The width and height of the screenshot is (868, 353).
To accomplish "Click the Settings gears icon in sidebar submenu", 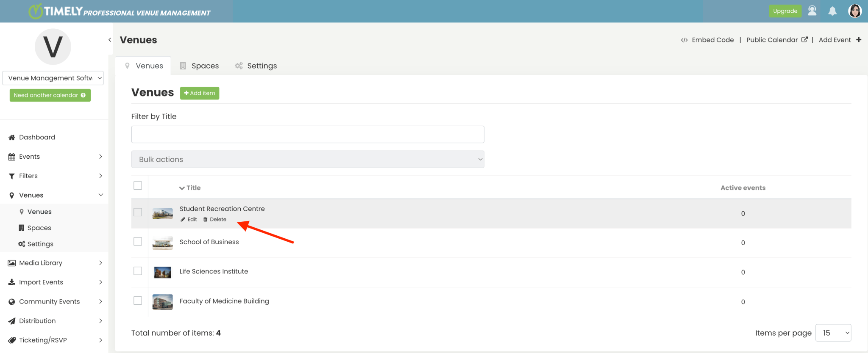I will 22,244.
